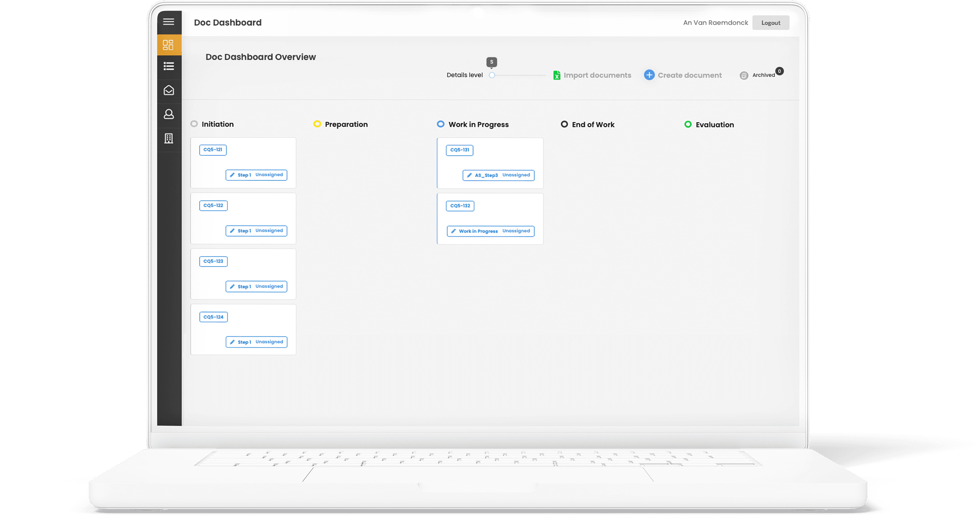
Task: Open the user profile sidebar icon
Action: click(x=168, y=114)
